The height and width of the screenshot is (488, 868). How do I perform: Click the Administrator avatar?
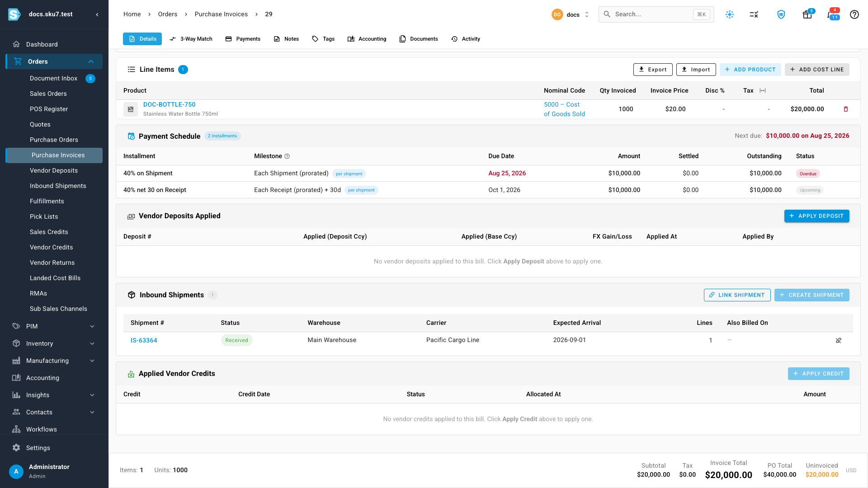click(x=16, y=471)
